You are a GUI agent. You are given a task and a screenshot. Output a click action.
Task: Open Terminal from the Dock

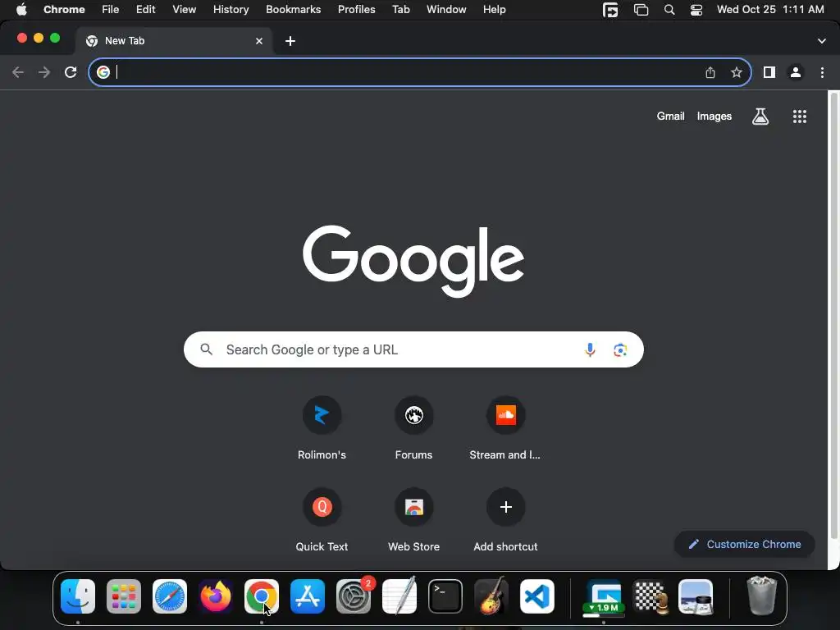click(445, 596)
